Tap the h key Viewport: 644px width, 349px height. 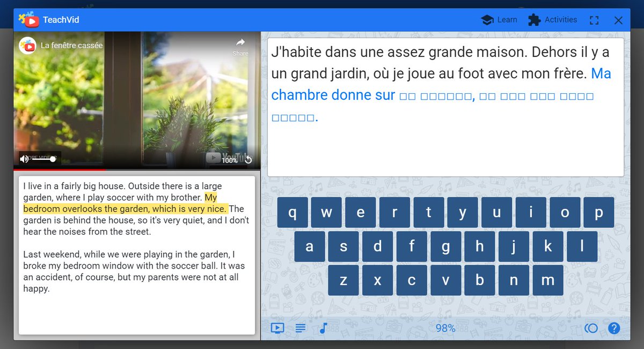click(x=480, y=247)
